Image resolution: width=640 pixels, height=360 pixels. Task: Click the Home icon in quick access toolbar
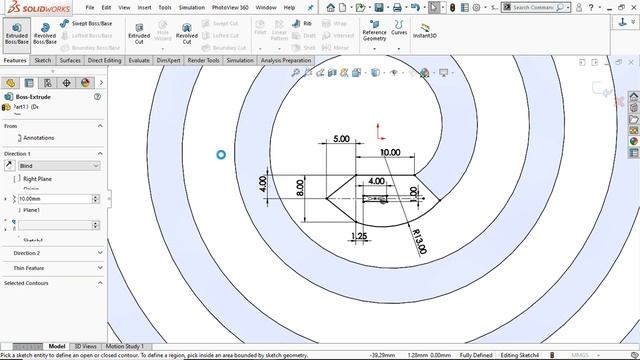[x=331, y=7]
